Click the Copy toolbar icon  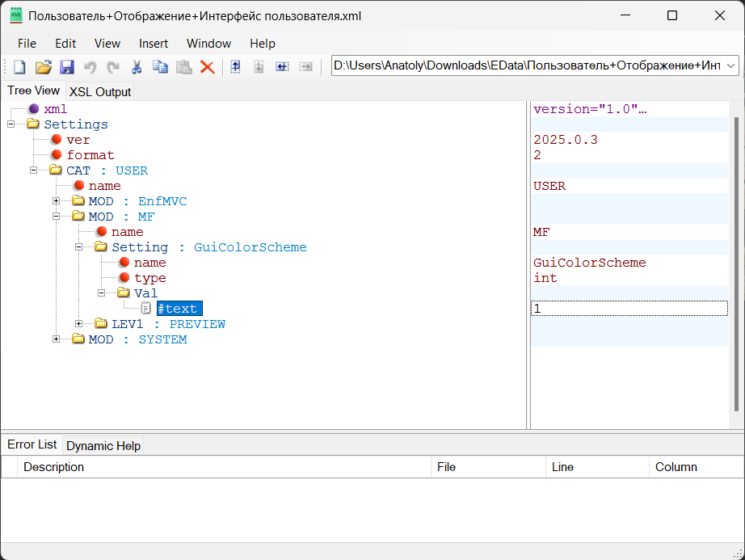click(160, 67)
